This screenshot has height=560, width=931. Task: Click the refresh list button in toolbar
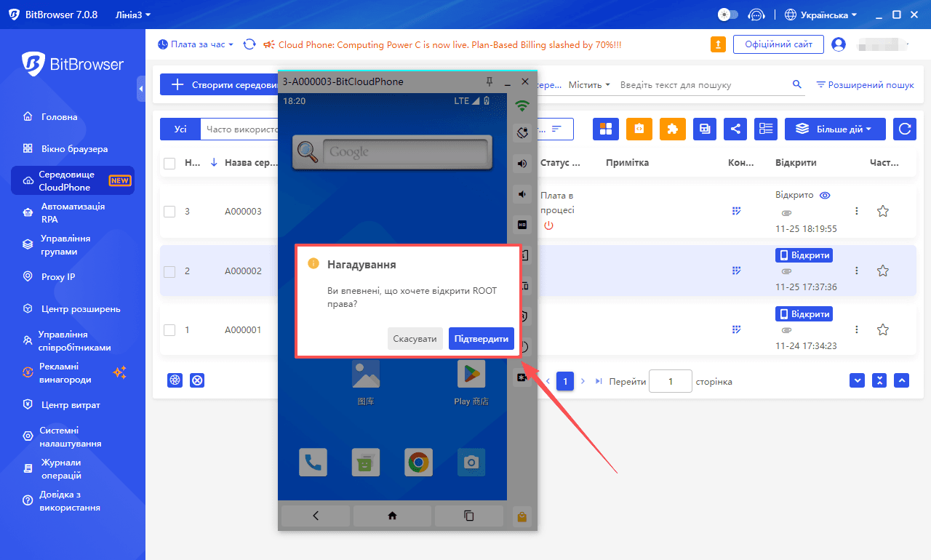point(905,129)
